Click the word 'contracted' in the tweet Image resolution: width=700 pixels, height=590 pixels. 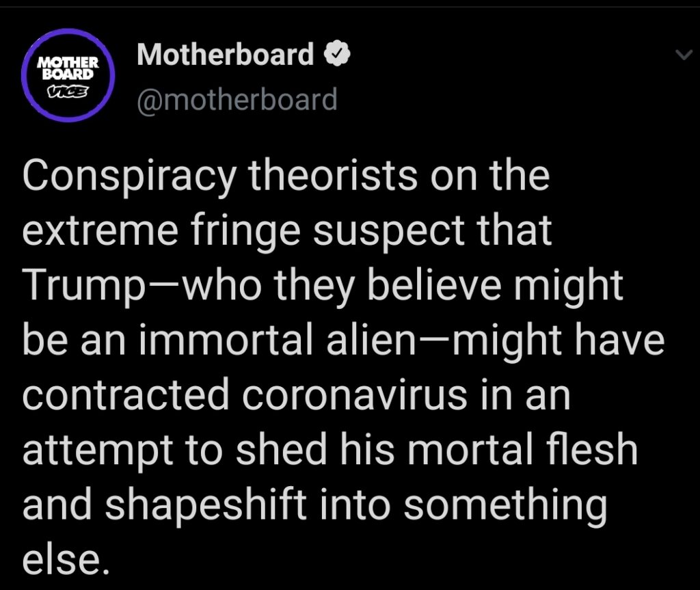[126, 395]
